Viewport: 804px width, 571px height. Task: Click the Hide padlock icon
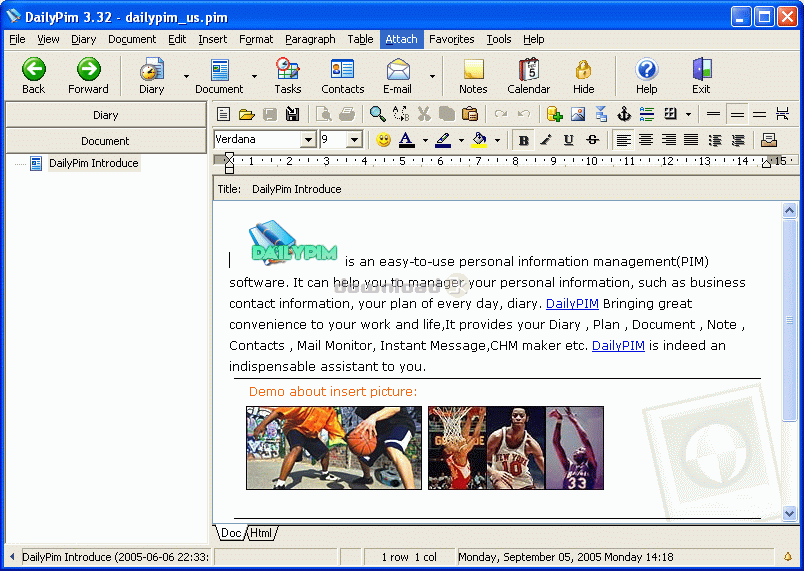584,69
